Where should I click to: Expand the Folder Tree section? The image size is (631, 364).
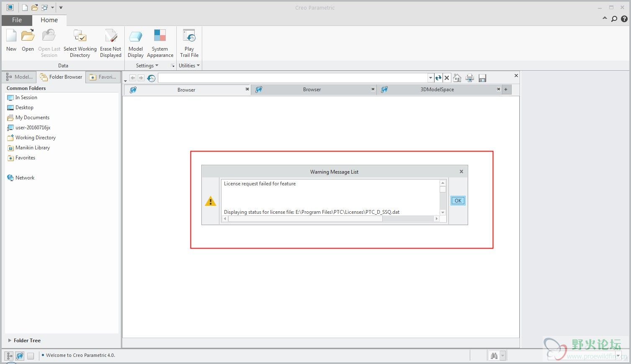(24, 341)
